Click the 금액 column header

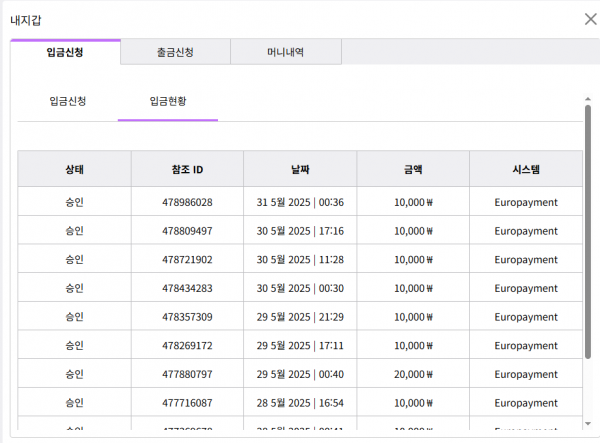pos(413,169)
